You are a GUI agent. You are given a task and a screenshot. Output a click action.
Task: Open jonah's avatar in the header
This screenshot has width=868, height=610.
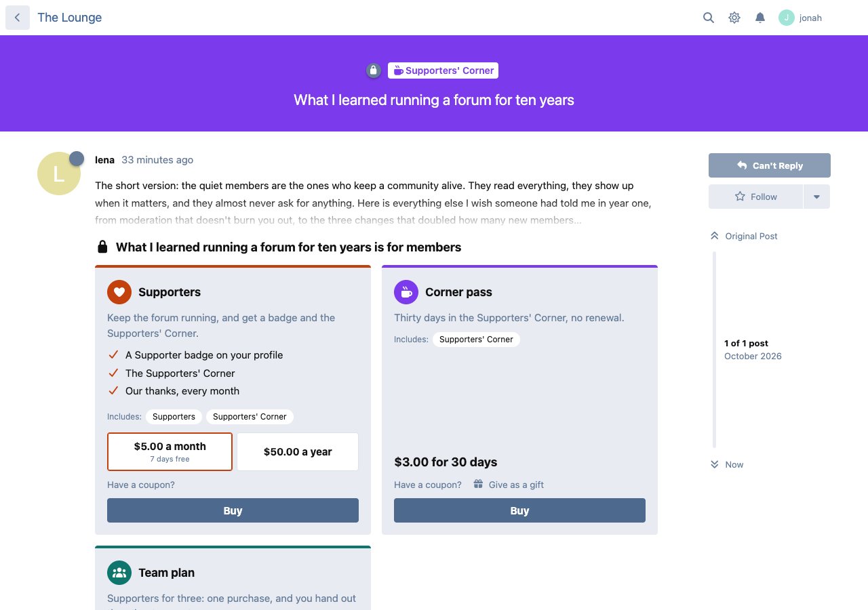click(x=786, y=18)
